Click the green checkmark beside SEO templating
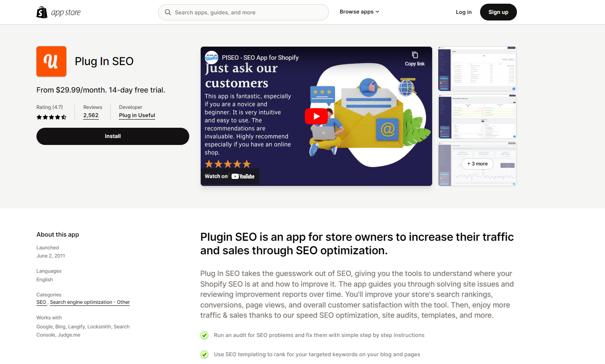This screenshot has width=605, height=364. (x=204, y=355)
